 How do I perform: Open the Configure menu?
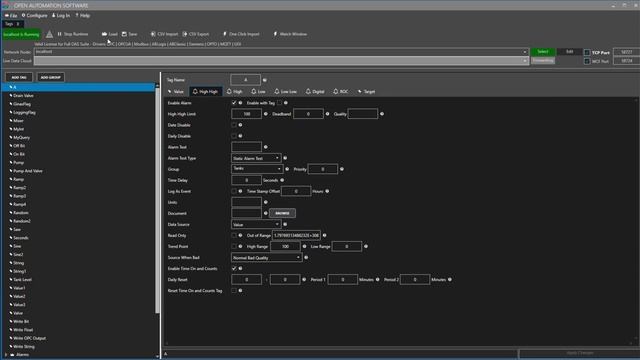click(34, 16)
